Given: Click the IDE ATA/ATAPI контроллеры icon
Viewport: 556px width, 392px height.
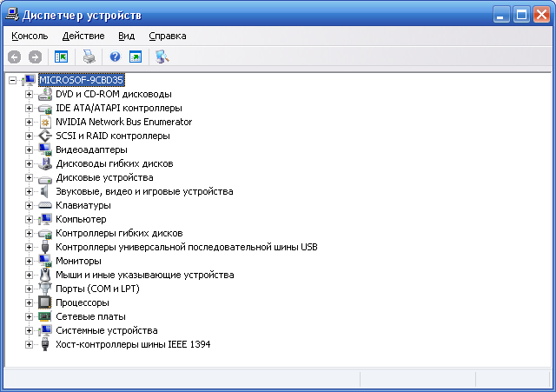Looking at the screenshot, I should click(x=45, y=108).
